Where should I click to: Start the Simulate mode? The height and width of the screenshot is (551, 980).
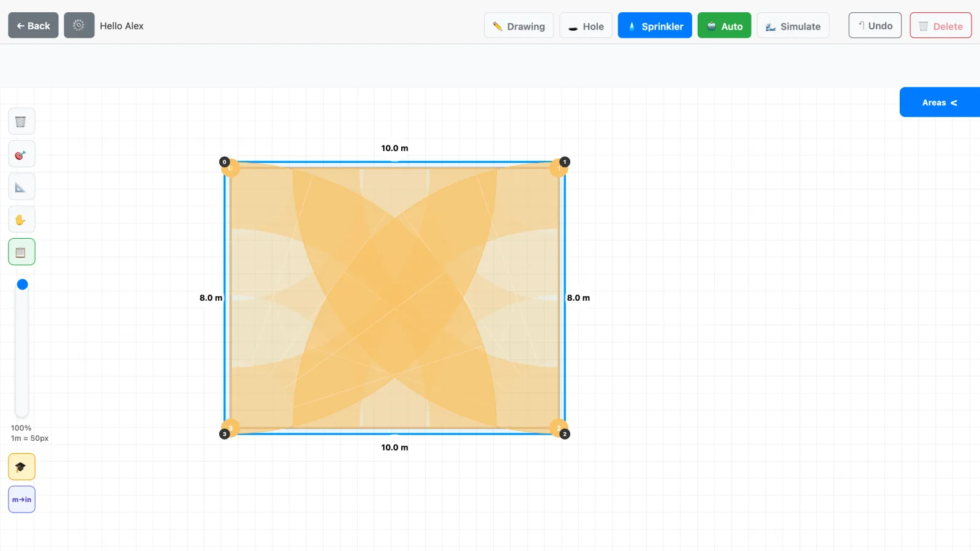tap(793, 26)
